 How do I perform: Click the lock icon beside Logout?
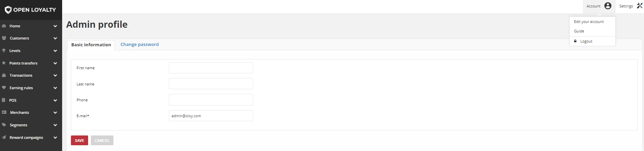[575, 41]
